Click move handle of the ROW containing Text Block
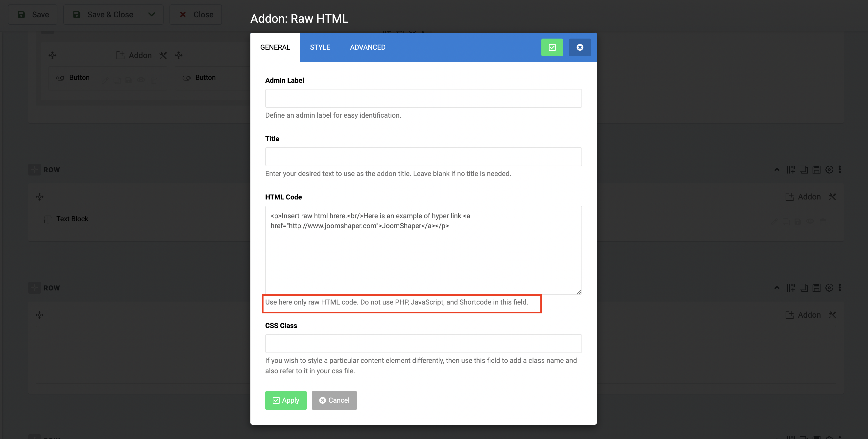 pos(35,170)
